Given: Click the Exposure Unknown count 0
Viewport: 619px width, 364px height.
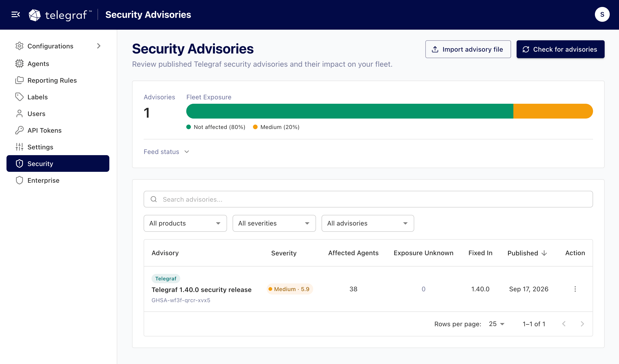Looking at the screenshot, I should [423, 289].
